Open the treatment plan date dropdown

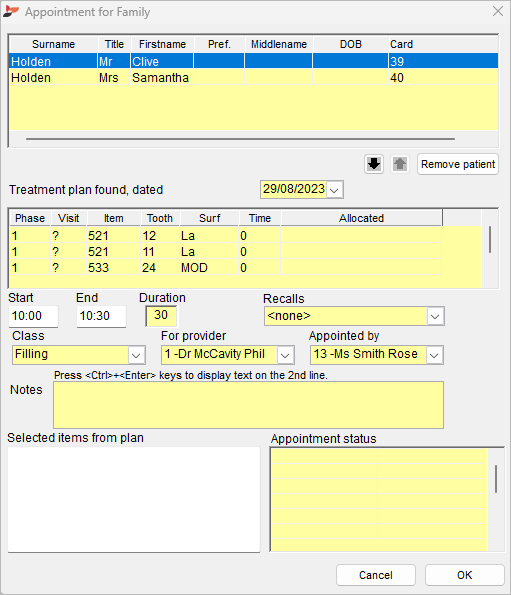coord(334,189)
